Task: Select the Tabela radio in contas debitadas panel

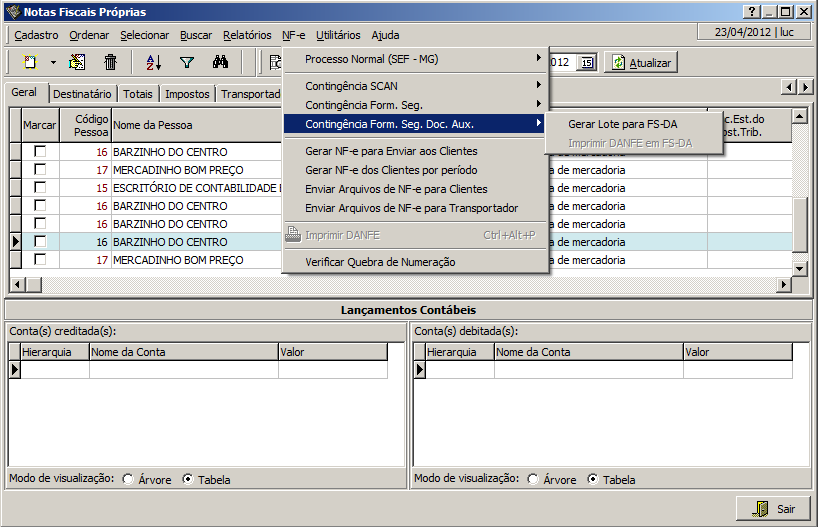Action: coord(592,479)
